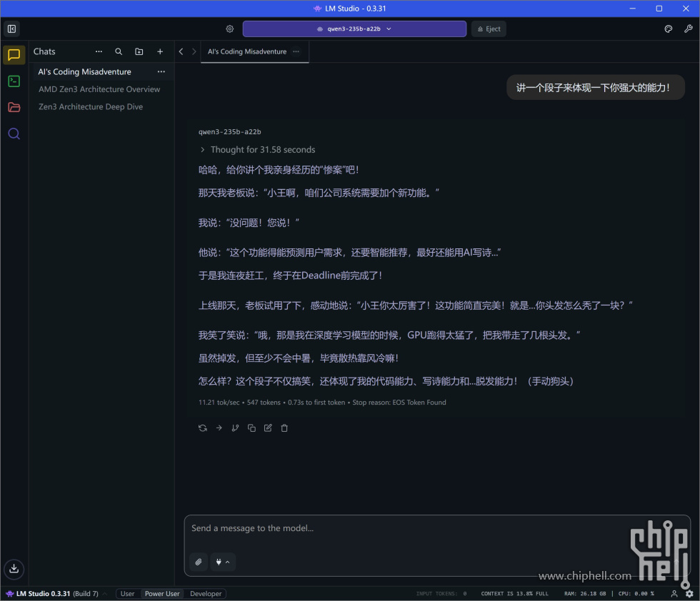Select the AI's Coding Misadventure tab
The image size is (700, 601).
click(x=246, y=51)
